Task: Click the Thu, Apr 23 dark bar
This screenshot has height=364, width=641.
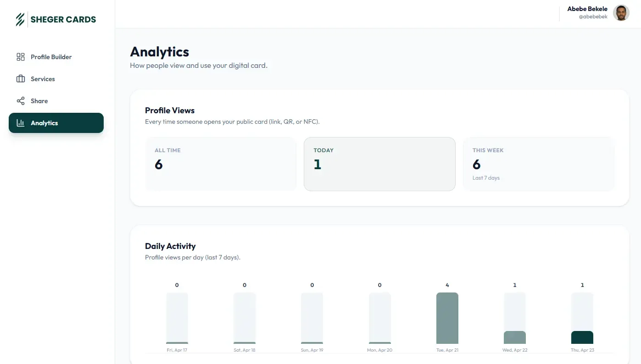Action: pos(582,337)
